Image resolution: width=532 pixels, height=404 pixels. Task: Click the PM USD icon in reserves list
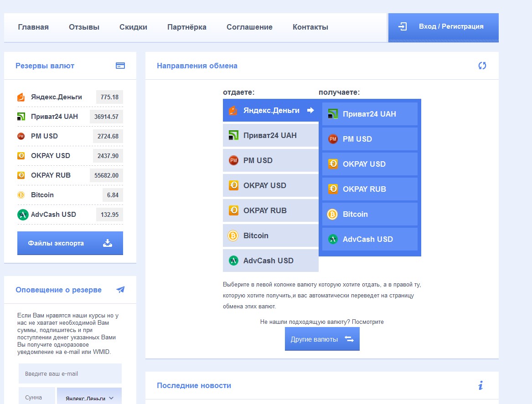21,136
